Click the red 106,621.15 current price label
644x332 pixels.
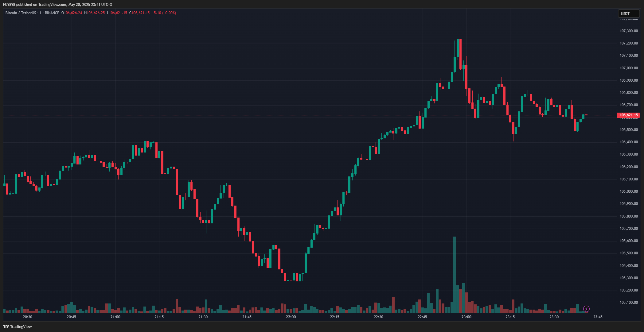tap(628, 115)
